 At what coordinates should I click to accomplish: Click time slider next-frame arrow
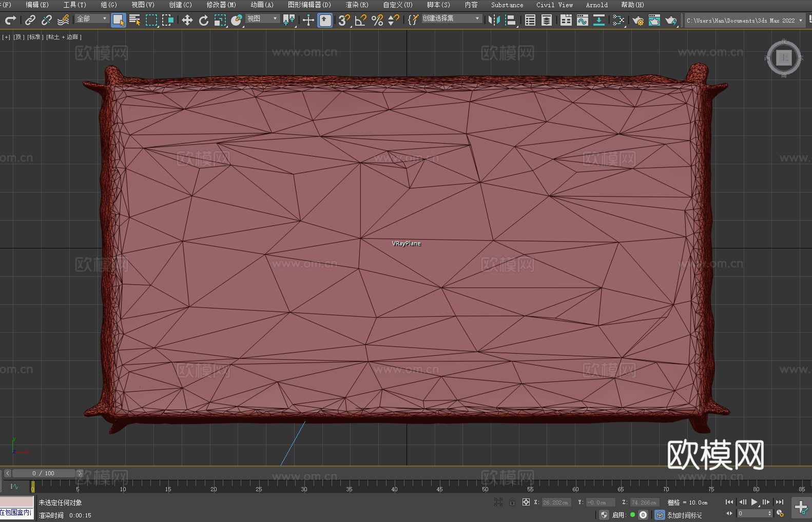click(80, 473)
